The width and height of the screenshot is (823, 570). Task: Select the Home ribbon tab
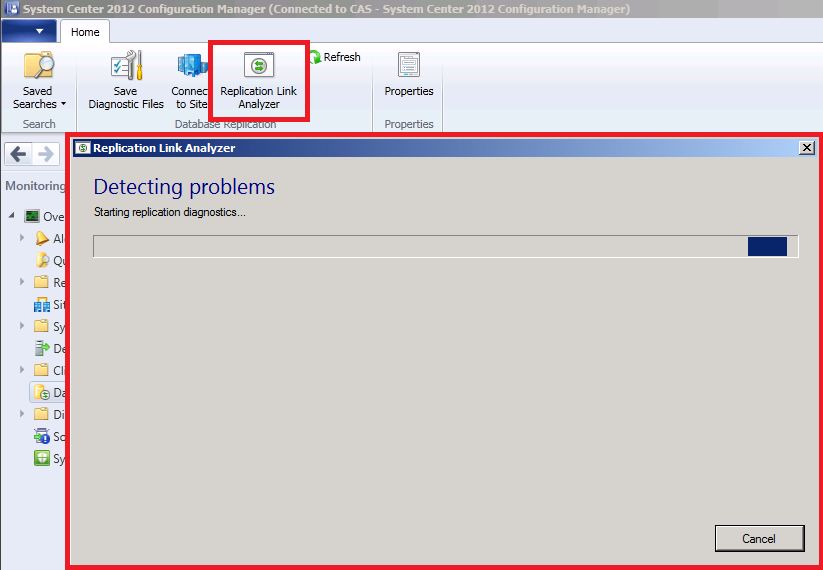point(85,32)
